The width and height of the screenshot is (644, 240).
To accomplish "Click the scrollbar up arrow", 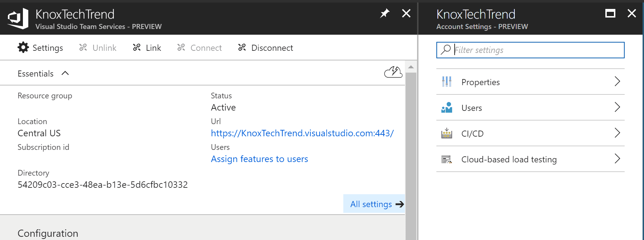I will click(411, 67).
